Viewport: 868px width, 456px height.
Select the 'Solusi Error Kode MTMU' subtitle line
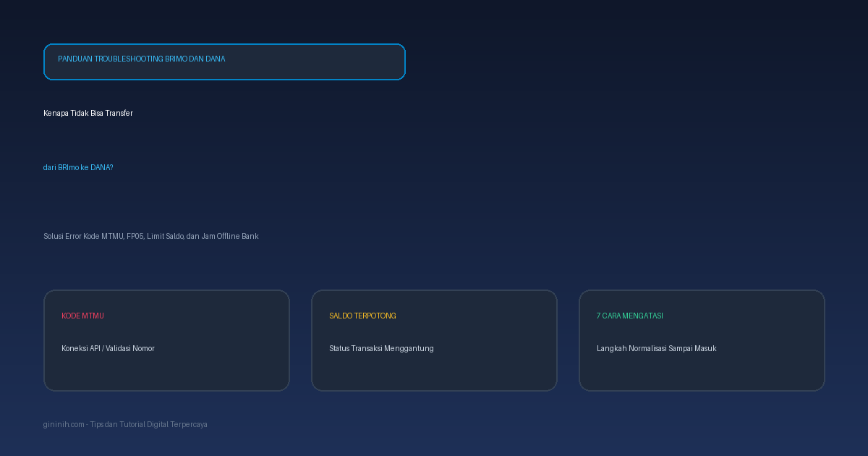click(150, 236)
